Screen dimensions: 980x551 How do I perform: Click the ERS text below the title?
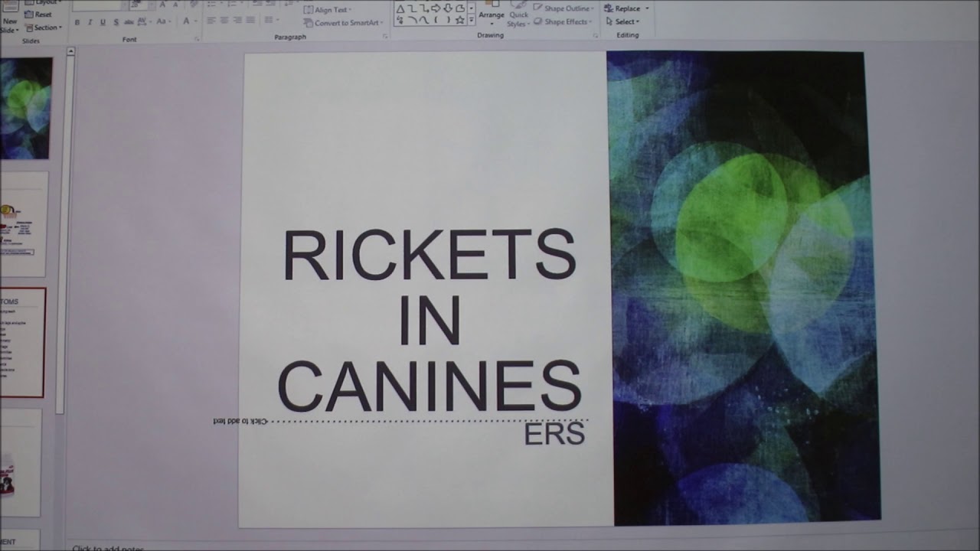(x=554, y=435)
